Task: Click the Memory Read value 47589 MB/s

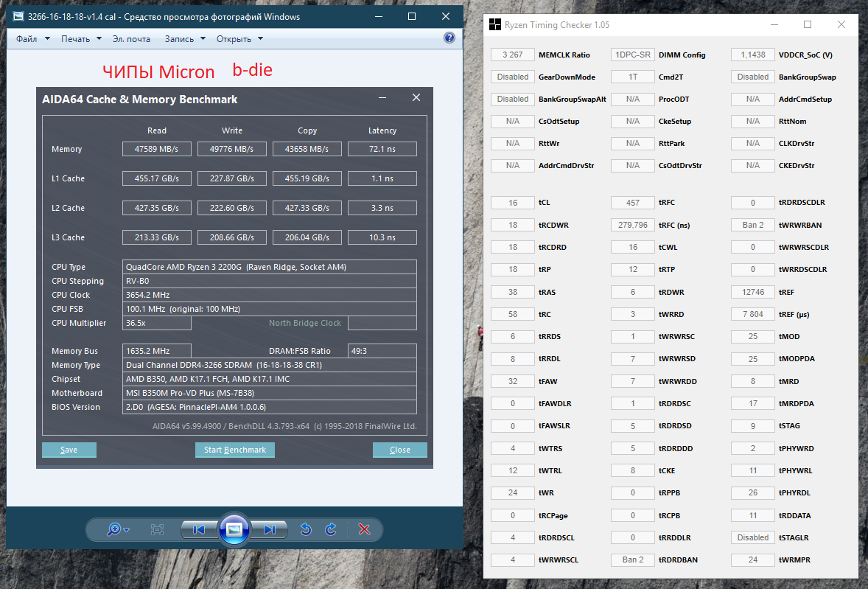Action: click(157, 149)
